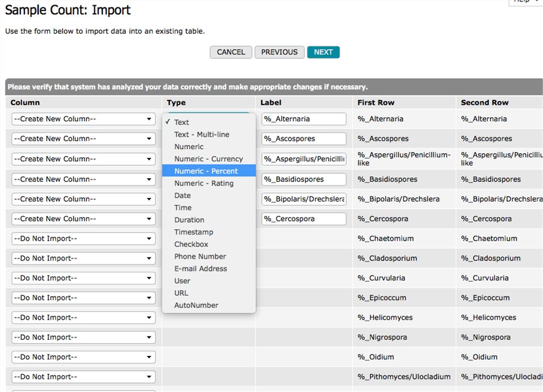Click the NEXT button
This screenshot has height=392, width=543.
pos(323,52)
